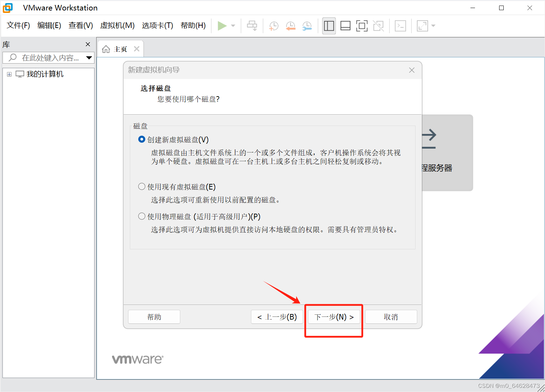545x392 pixels.
Task: Toggle the Show Library sidebar icon
Action: 329,26
